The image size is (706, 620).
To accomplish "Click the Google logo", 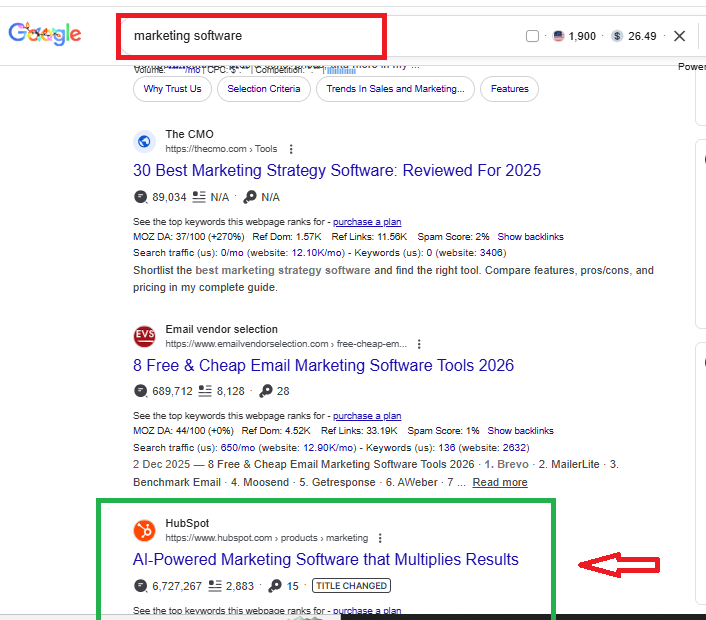I will [45, 34].
